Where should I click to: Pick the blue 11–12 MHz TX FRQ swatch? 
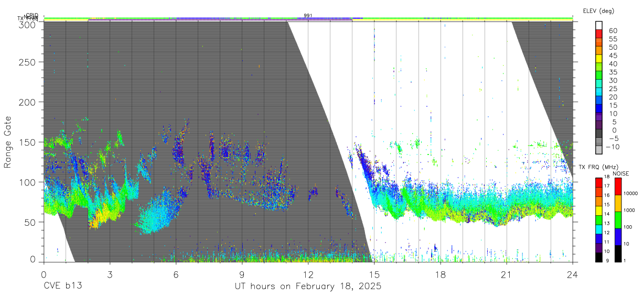pos(599,238)
